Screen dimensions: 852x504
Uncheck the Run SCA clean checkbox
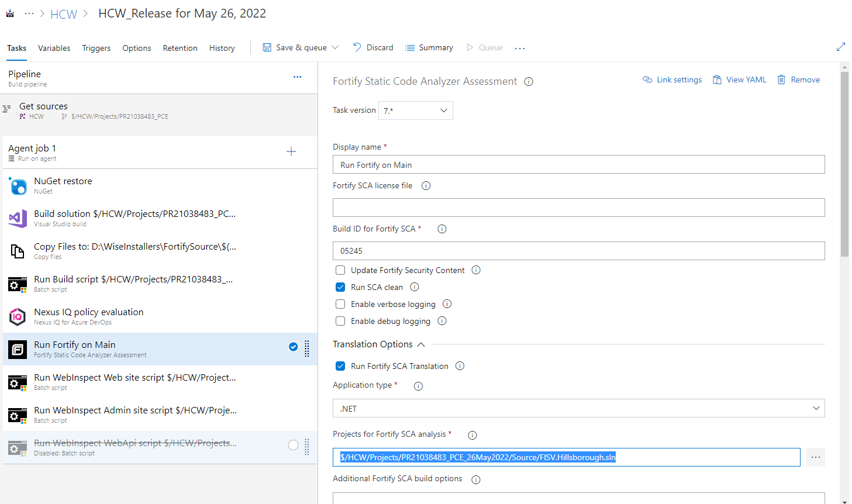click(340, 287)
